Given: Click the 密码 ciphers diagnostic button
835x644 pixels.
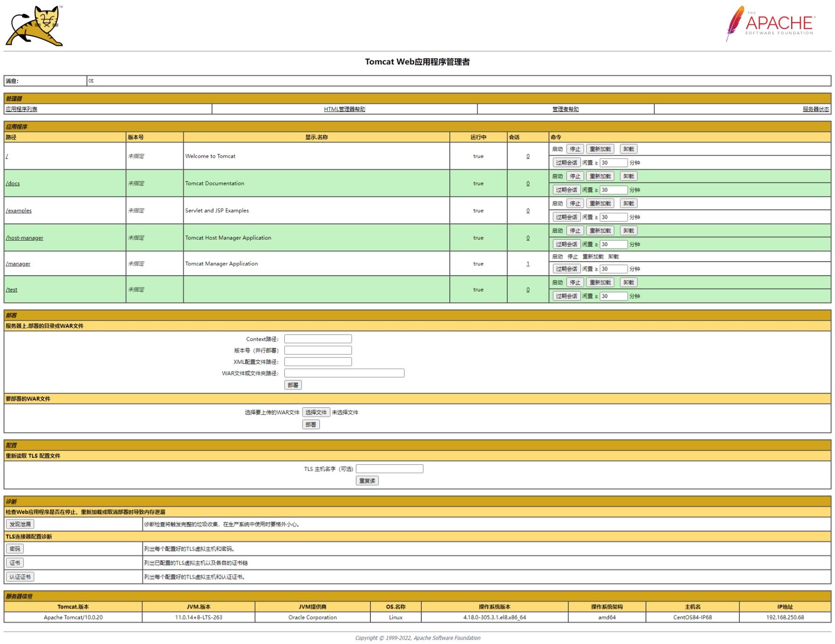Looking at the screenshot, I should pos(14,549).
